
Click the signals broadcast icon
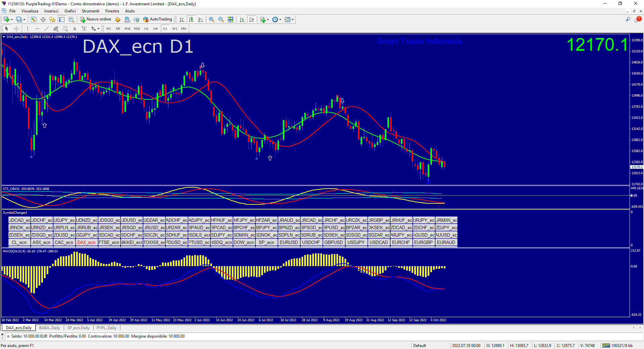tap(137, 19)
